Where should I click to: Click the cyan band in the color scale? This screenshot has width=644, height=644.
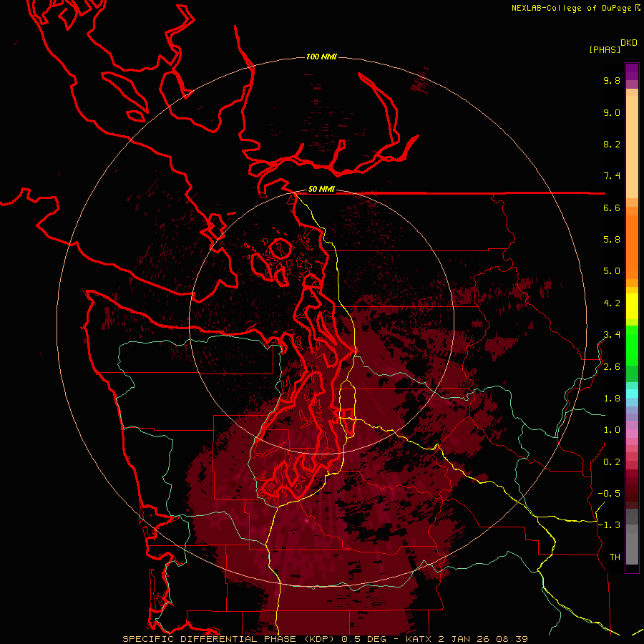[632, 394]
